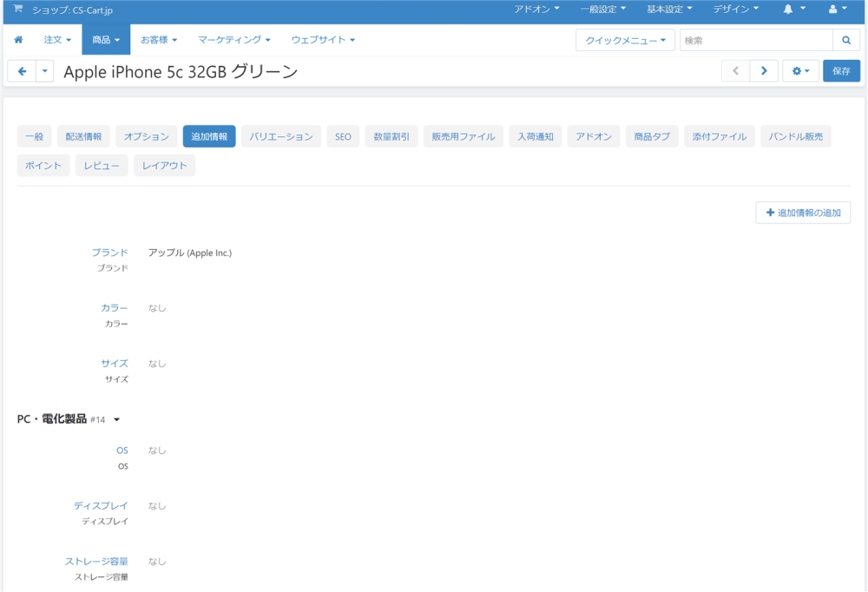The image size is (868, 592).
Task: Switch to the バンドル販売 tab
Action: tap(795, 137)
